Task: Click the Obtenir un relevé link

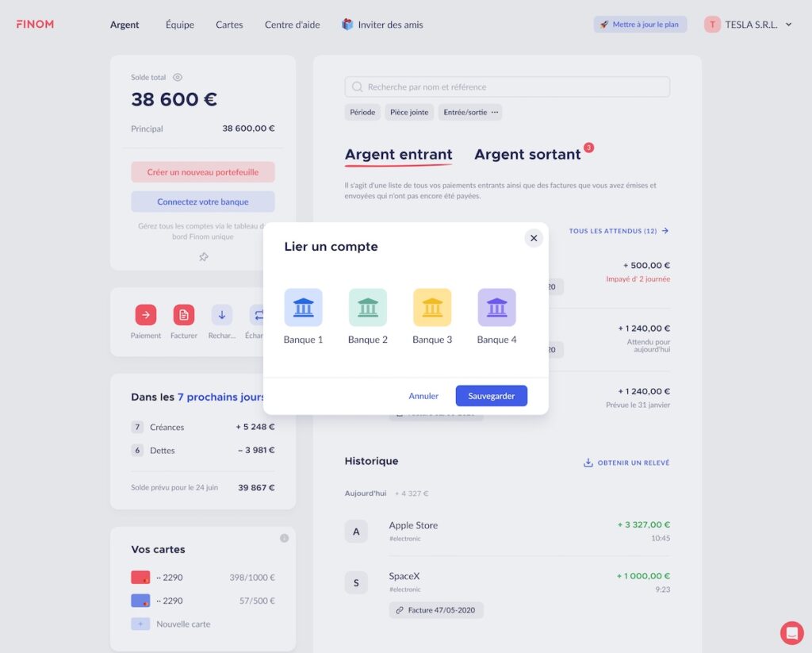Action: [x=626, y=463]
